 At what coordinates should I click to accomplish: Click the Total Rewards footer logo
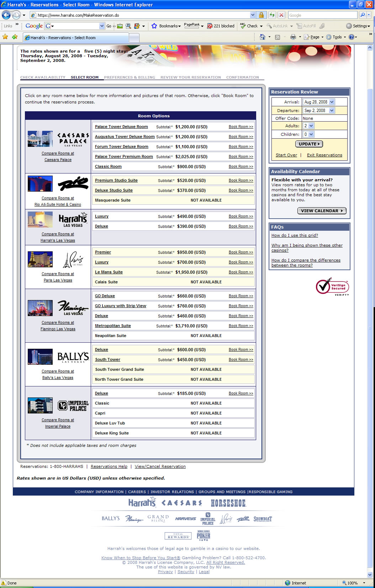178,536
